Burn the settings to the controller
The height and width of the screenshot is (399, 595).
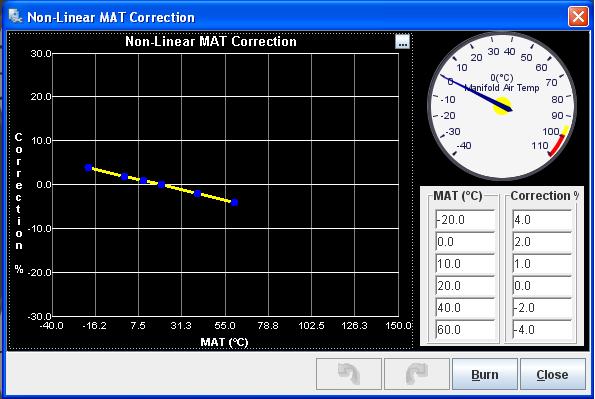pos(485,374)
